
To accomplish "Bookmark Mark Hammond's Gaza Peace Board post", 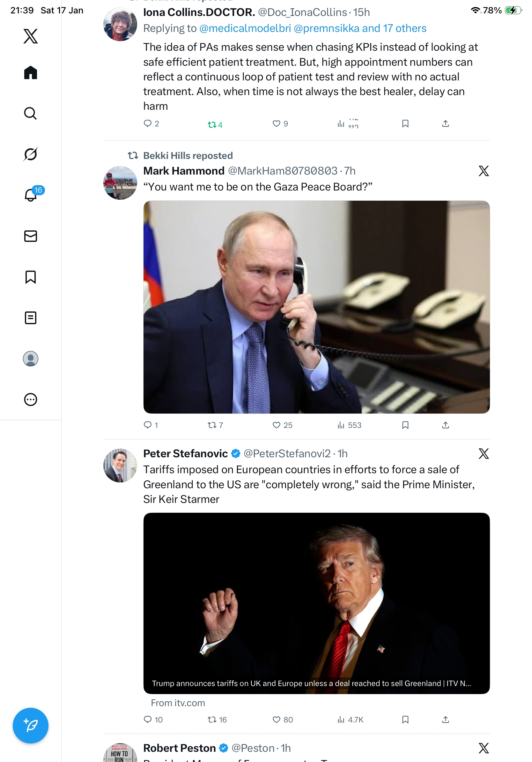I will coord(405,425).
